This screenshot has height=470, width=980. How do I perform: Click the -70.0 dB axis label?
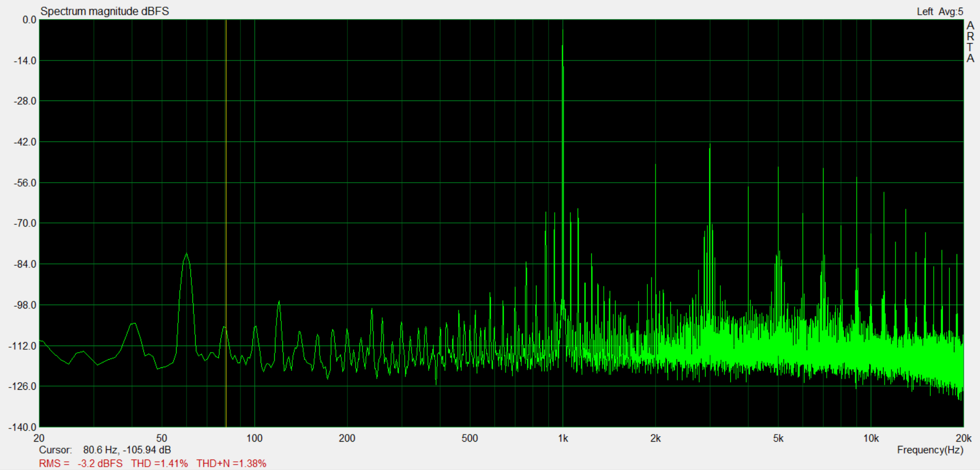(25, 223)
